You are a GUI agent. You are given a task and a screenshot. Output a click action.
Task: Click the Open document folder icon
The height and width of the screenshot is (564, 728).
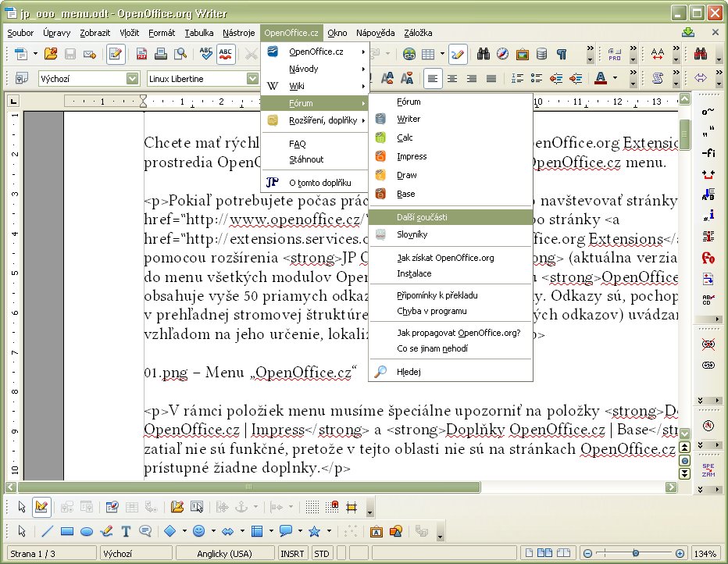point(51,55)
